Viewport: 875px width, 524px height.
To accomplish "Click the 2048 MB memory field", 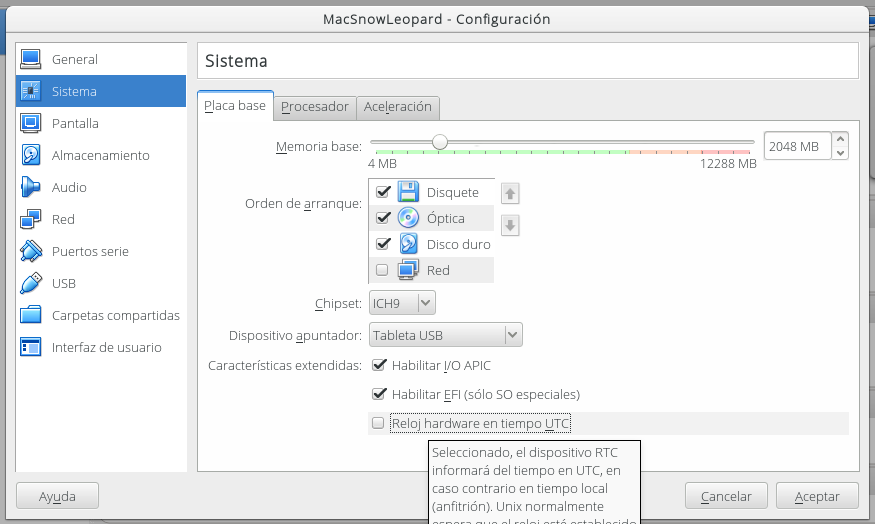I will [797, 146].
